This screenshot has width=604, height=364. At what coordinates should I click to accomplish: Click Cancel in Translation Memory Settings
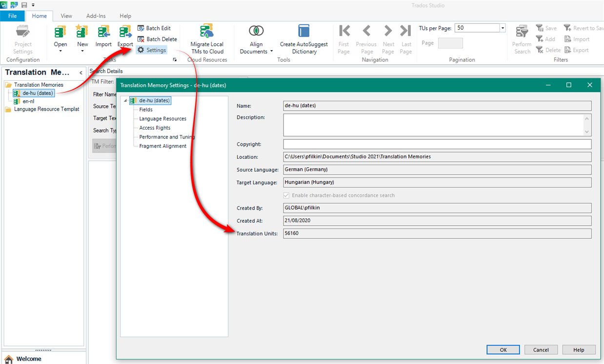coord(541,350)
